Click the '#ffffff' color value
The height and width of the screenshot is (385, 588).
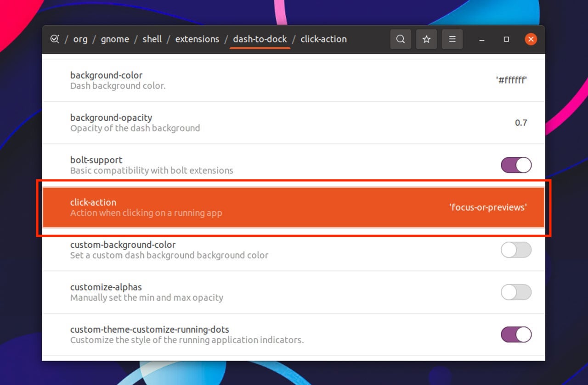[511, 80]
